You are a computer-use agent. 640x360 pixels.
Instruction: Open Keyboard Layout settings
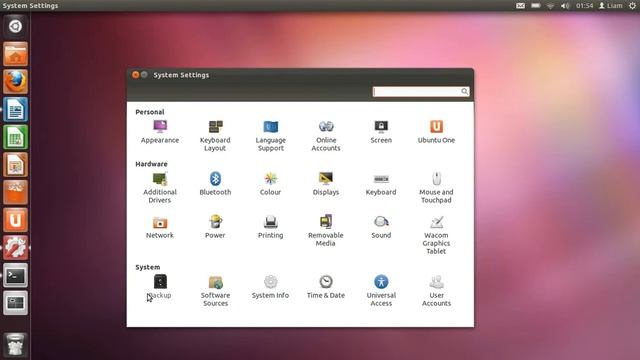pos(215,136)
